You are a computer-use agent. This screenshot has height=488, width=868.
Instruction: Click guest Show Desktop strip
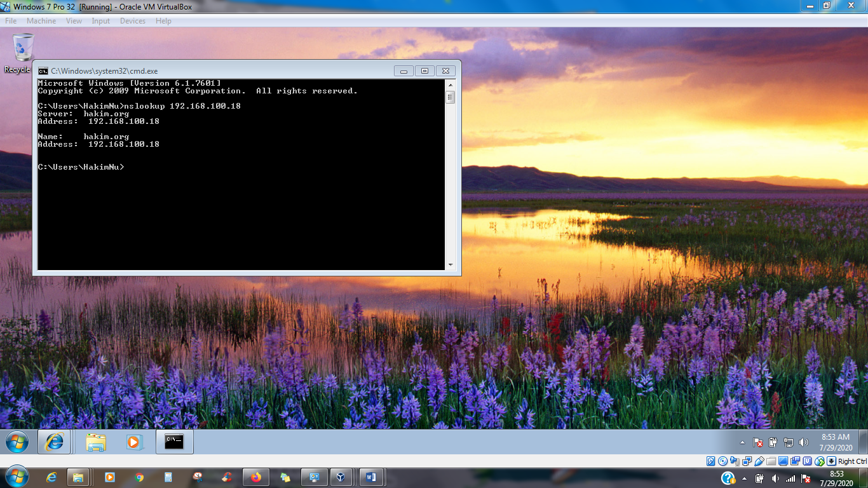tap(863, 442)
